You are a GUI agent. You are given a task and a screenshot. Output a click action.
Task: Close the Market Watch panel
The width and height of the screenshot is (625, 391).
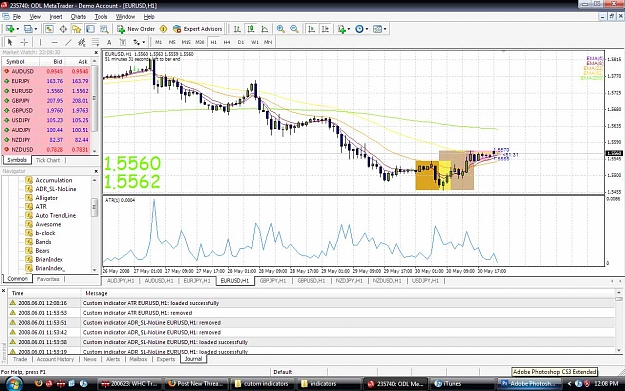click(96, 52)
